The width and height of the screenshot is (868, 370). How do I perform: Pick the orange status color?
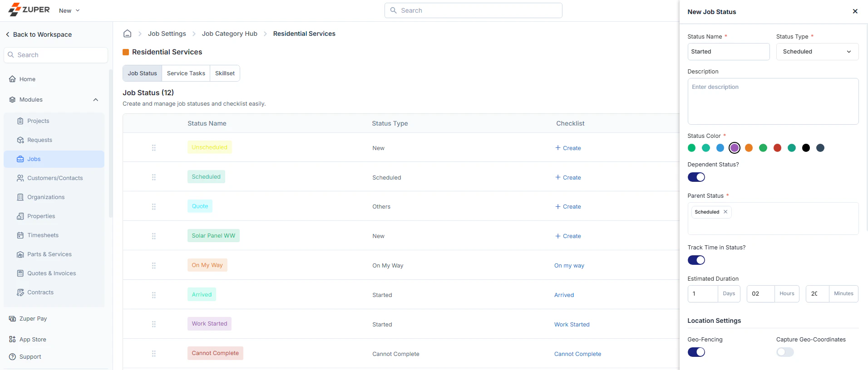click(749, 148)
